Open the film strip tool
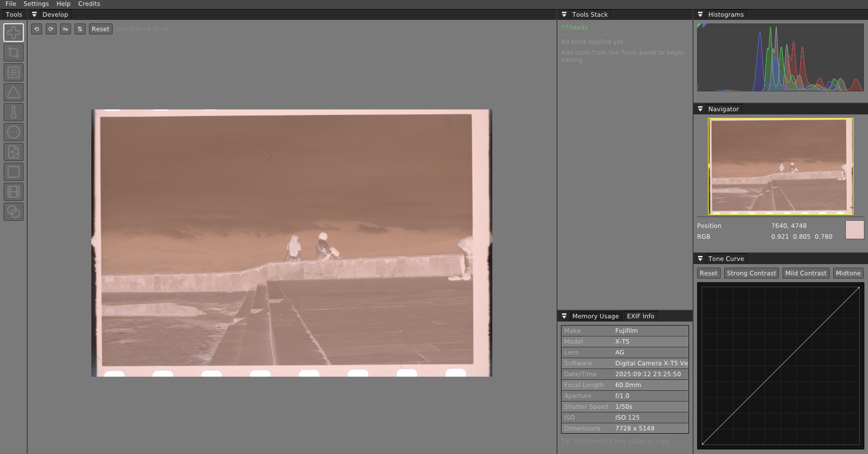The height and width of the screenshot is (454, 868). click(x=14, y=192)
